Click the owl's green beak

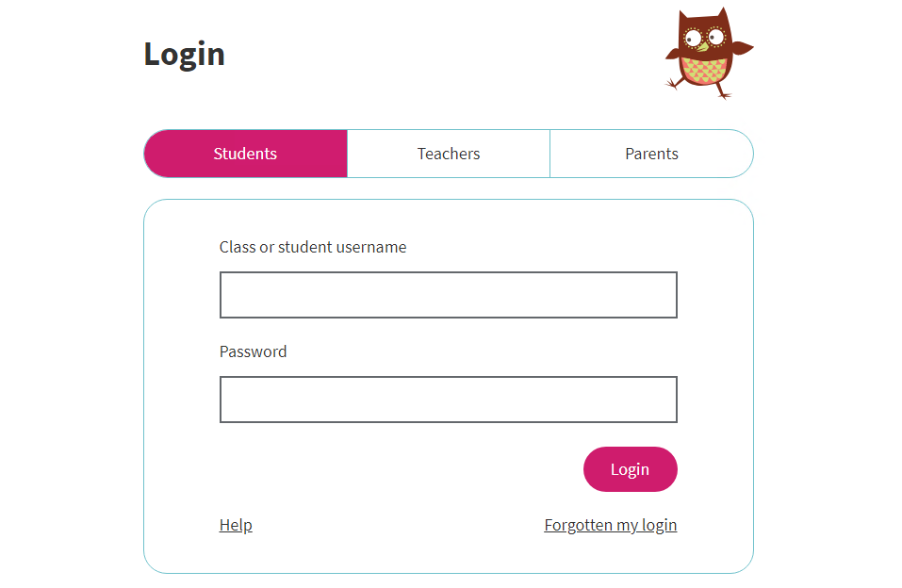(x=702, y=47)
